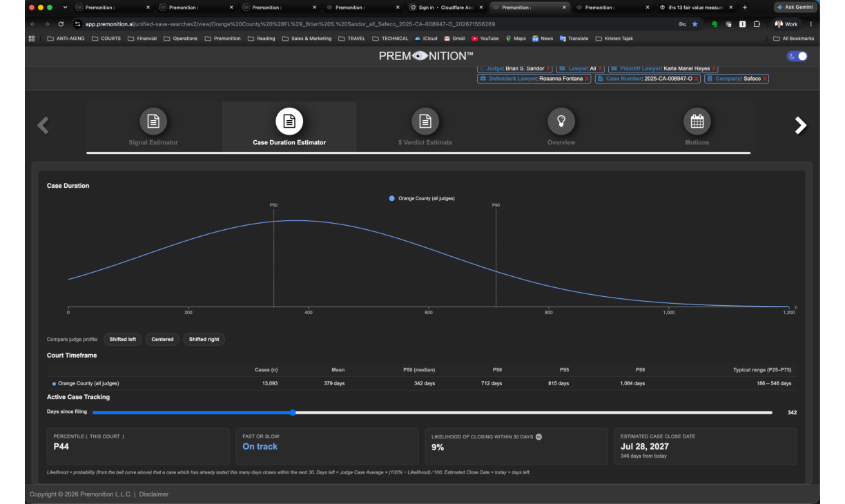The width and height of the screenshot is (845, 504).
Task: Open the Translate bookmark
Action: [x=574, y=39]
